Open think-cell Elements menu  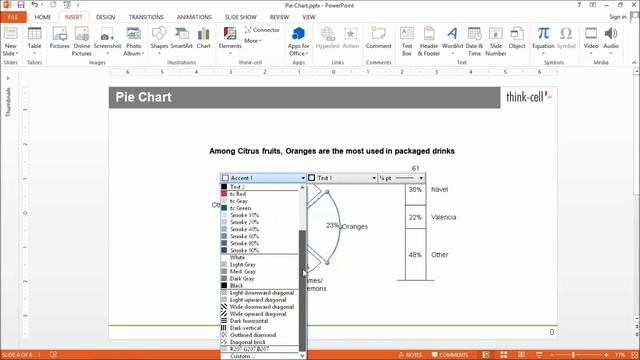tap(230, 41)
